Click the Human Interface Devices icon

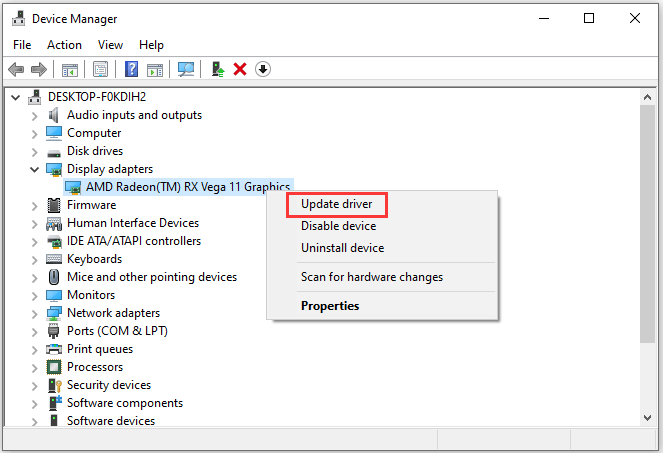click(54, 223)
